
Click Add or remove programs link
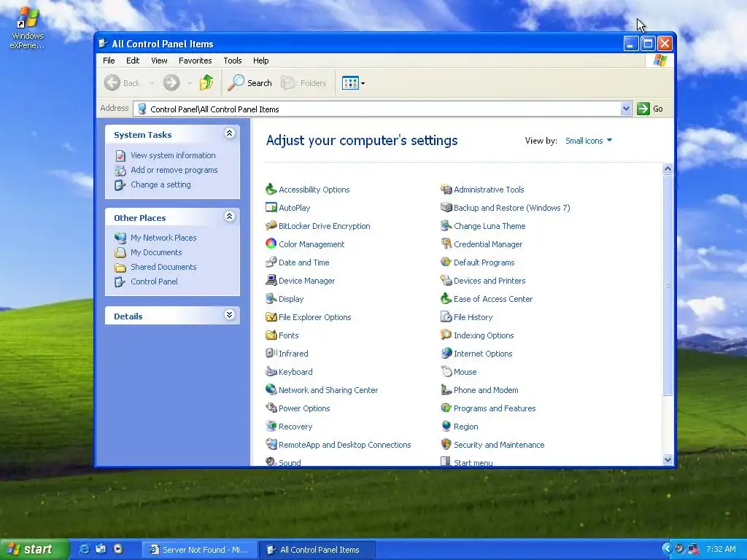[174, 170]
